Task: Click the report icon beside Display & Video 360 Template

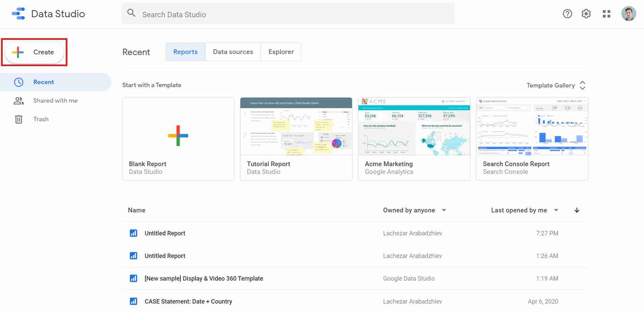Action: point(134,279)
